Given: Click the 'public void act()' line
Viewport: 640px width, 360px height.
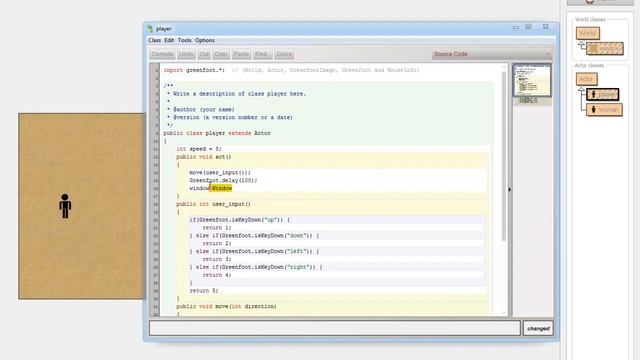Looking at the screenshot, I should pyautogui.click(x=204, y=157).
